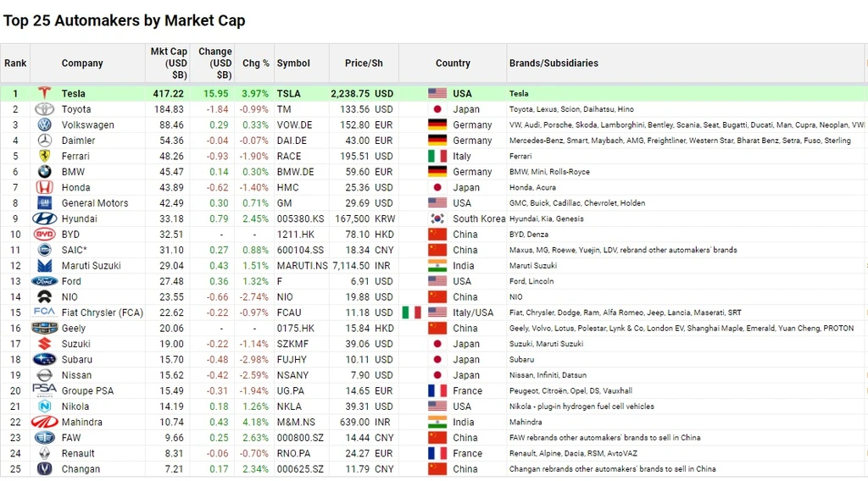Click the PSA logo icon

[44, 390]
